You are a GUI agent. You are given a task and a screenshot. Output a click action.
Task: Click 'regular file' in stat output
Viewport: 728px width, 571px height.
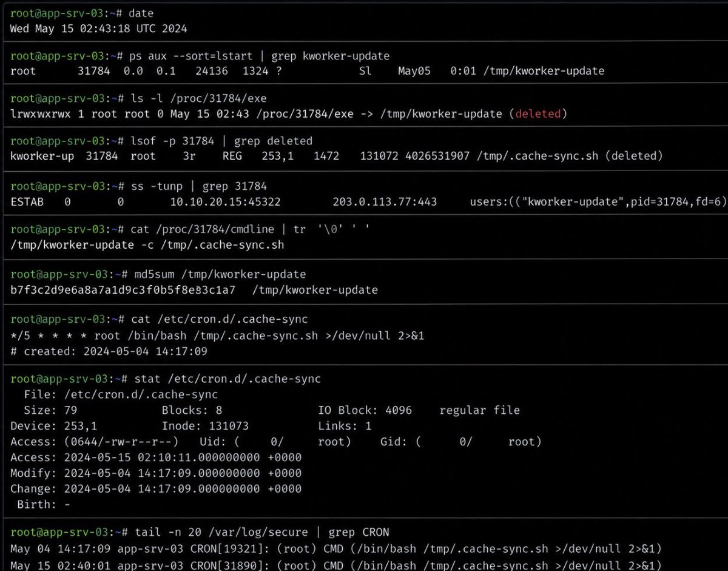click(479, 411)
